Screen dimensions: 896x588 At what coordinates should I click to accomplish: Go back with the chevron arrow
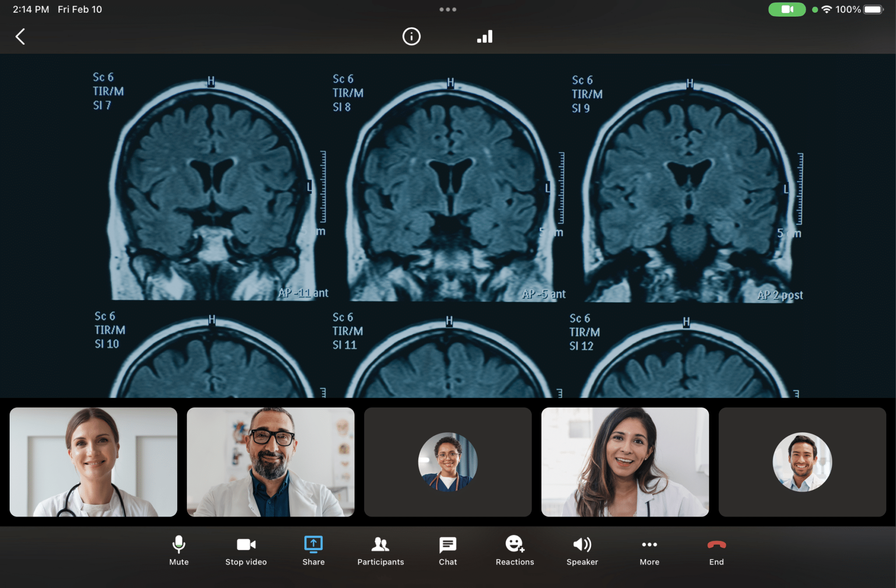click(20, 37)
